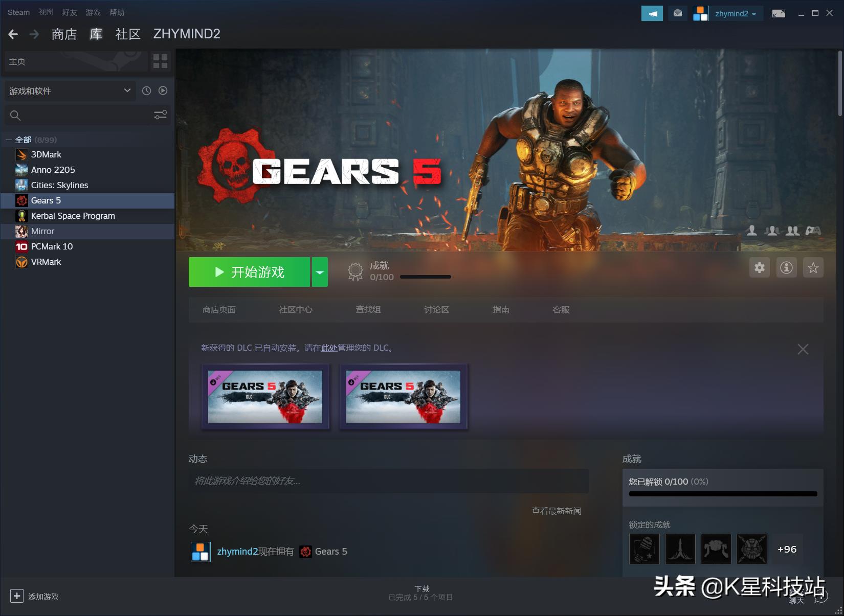Open the zhymind2 account dropdown

[735, 14]
